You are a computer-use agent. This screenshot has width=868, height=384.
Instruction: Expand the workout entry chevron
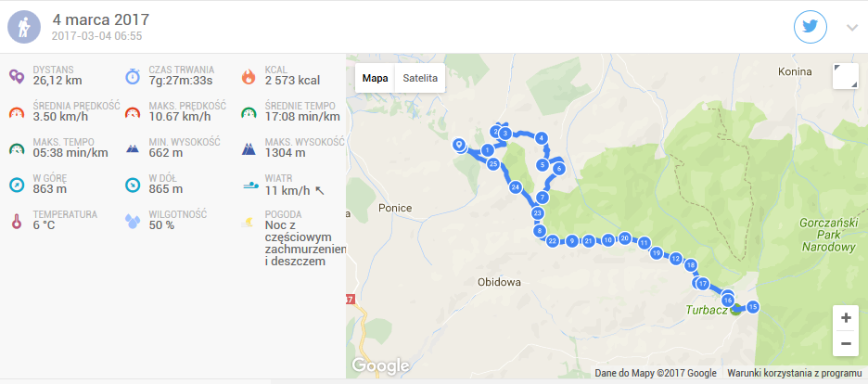click(x=852, y=28)
